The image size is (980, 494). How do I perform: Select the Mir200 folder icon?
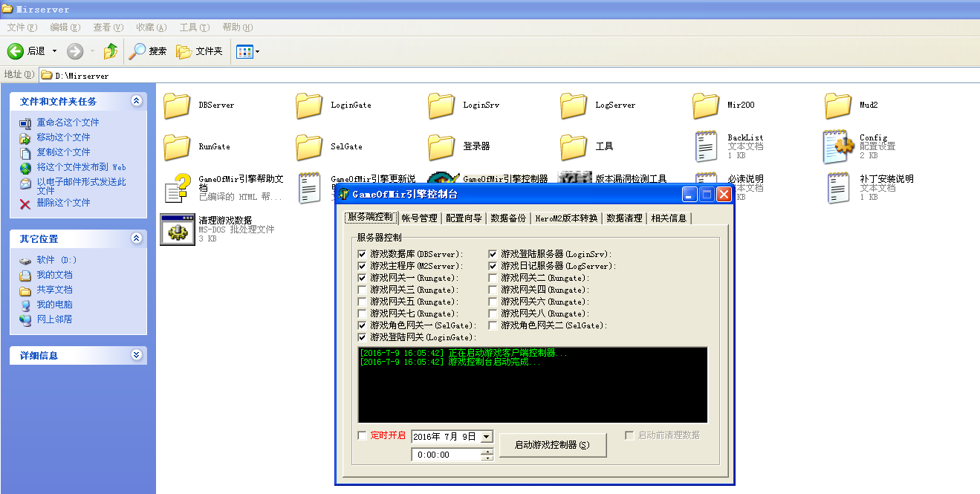706,105
